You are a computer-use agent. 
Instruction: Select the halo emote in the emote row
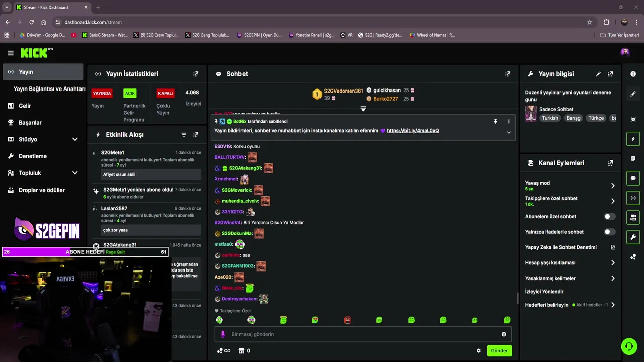283,320
